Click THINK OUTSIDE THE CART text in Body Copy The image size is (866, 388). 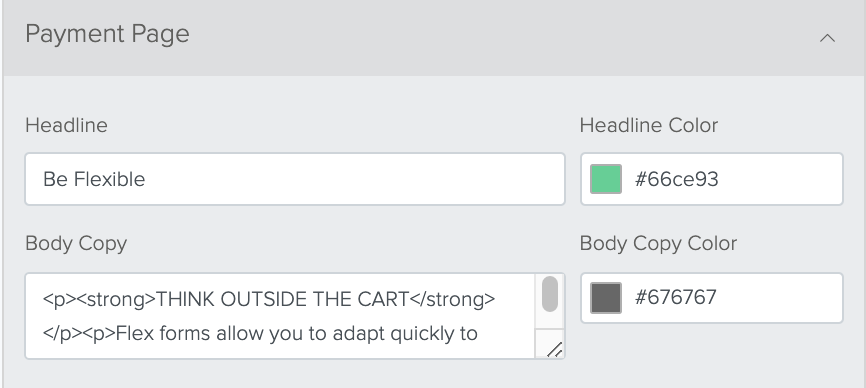click(283, 299)
